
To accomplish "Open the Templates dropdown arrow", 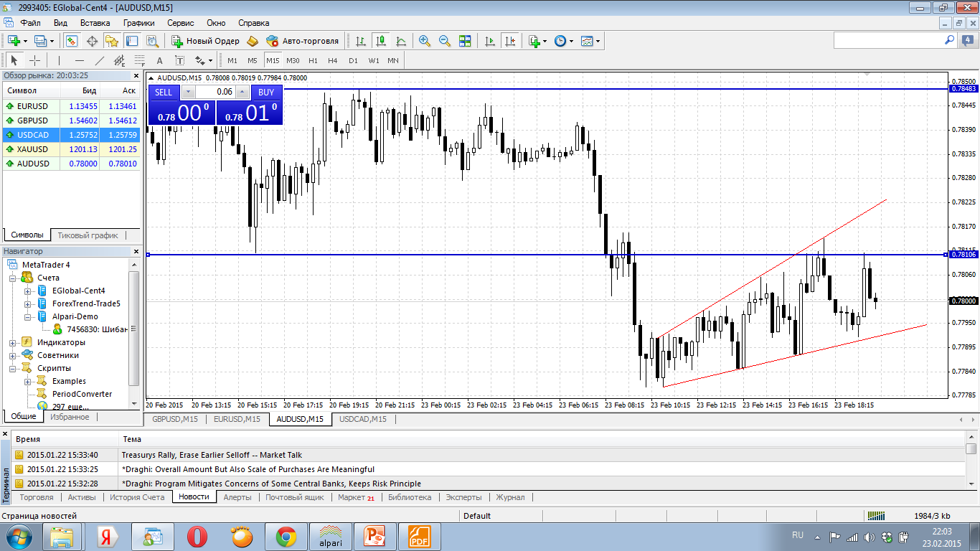I will coord(598,41).
